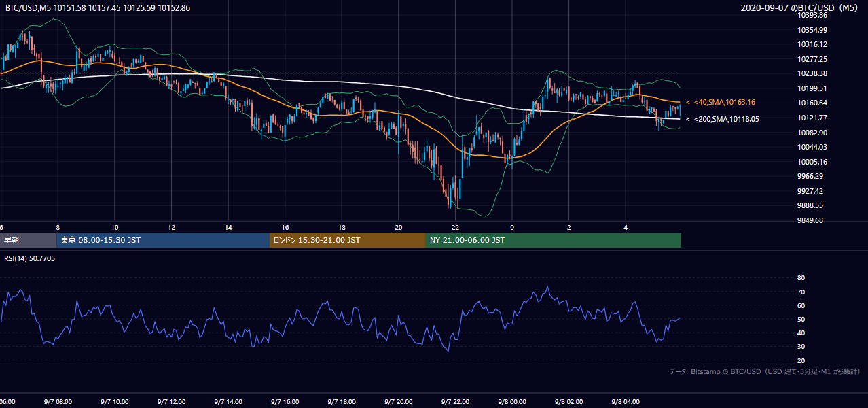Click the 200 SMA label 10118.05

point(723,119)
